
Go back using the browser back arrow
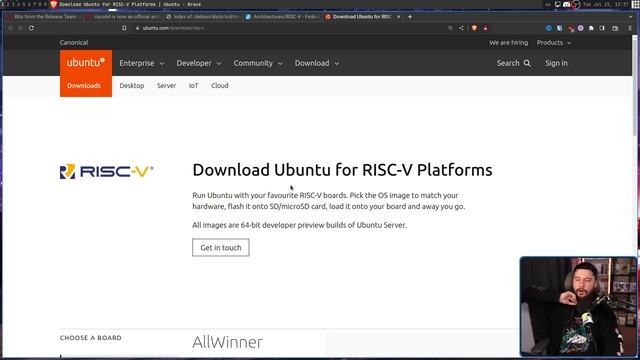click(x=10, y=28)
